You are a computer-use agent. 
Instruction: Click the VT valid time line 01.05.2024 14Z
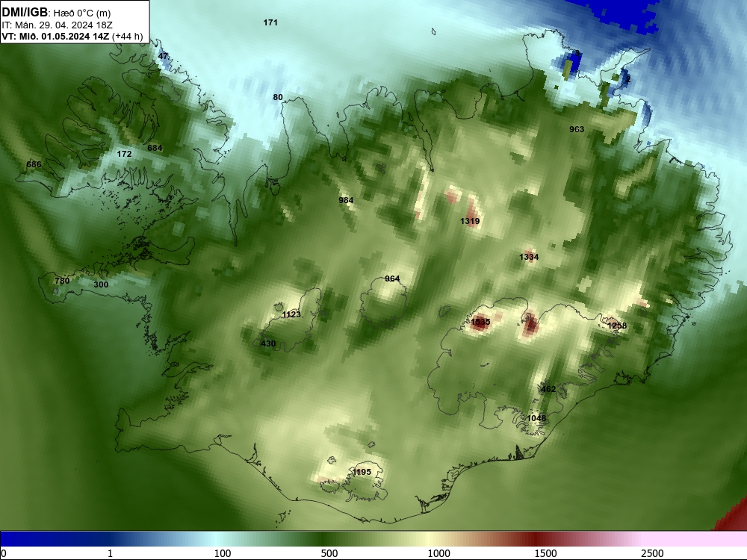click(x=72, y=36)
